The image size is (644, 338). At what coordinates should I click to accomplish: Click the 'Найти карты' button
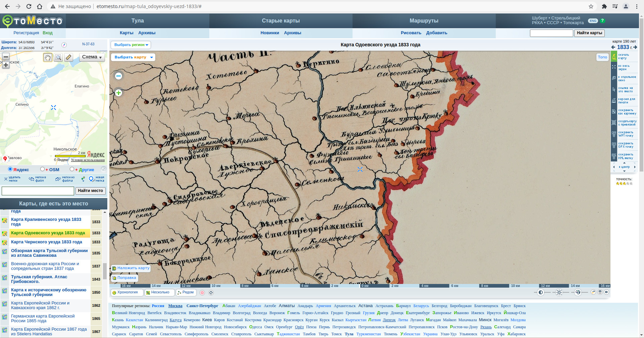(589, 33)
